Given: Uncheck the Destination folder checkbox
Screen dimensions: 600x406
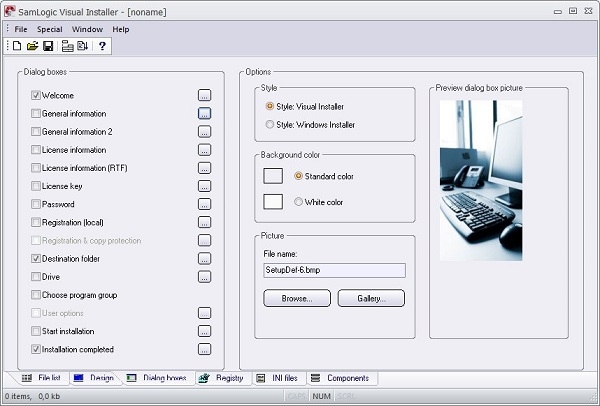Looking at the screenshot, I should coord(36,259).
